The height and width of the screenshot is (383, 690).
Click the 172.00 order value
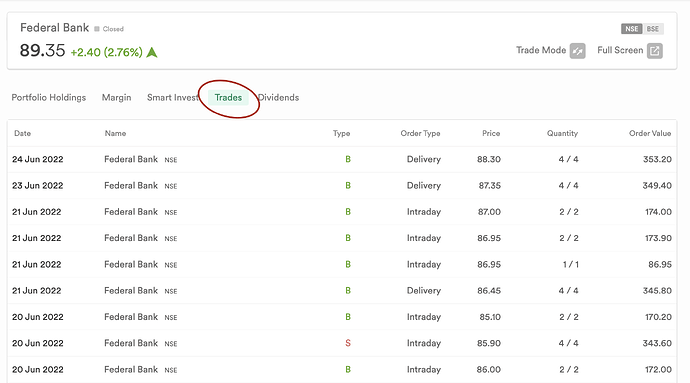[658, 369]
